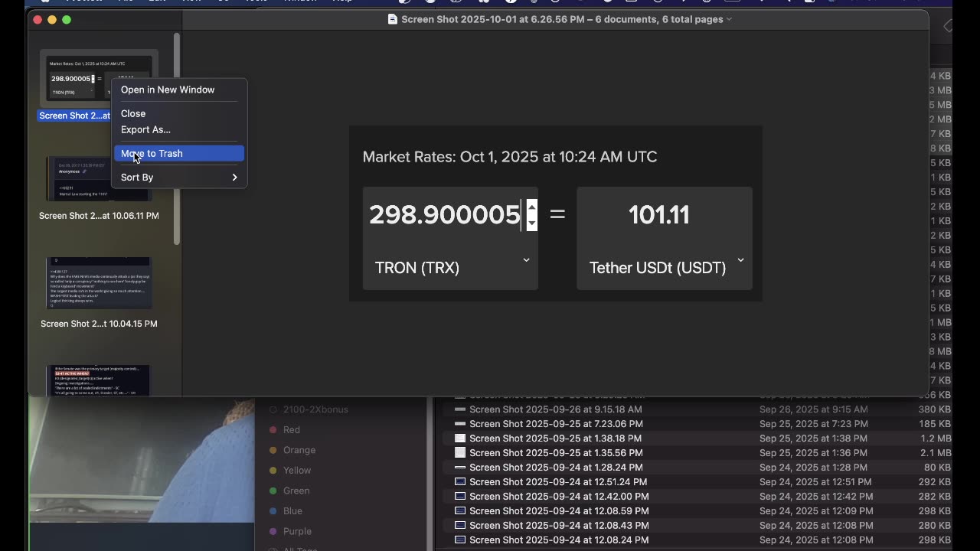The height and width of the screenshot is (551, 980).
Task: Select Screen Shot 2025-09-24 at 1.28.24 PM file
Action: coord(556,468)
